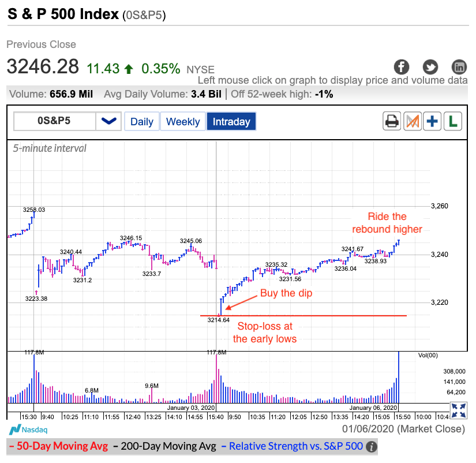476x463 pixels.
Task: Click the 14:10 time axis label
Action: tap(174, 417)
